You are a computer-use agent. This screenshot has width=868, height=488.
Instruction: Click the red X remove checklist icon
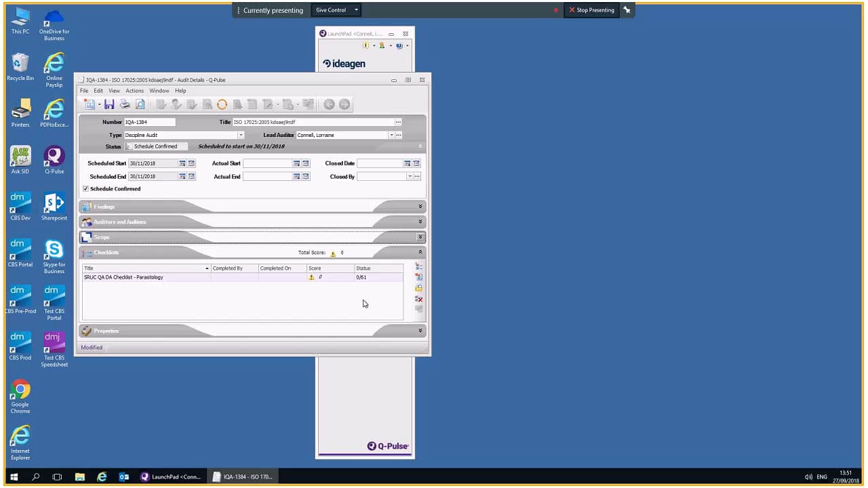[419, 299]
